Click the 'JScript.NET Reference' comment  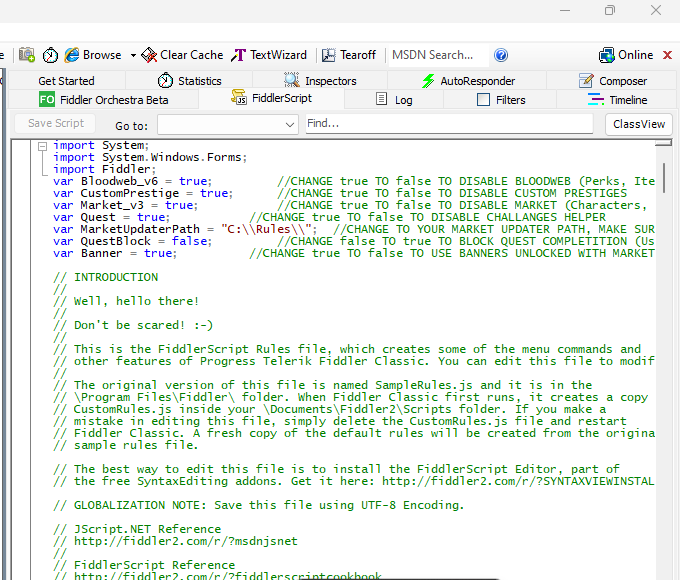tap(137, 529)
